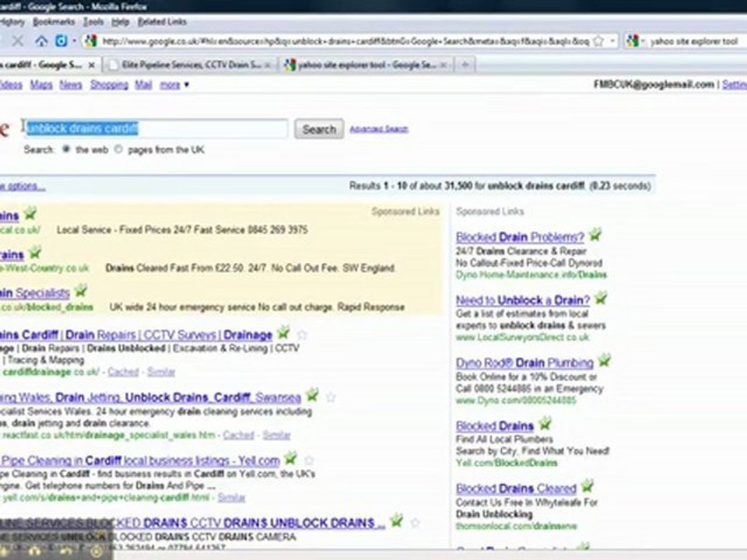The image size is (747, 560).
Task: Click green star beside Dyno Rod Drain Plumbing
Action: tap(604, 360)
